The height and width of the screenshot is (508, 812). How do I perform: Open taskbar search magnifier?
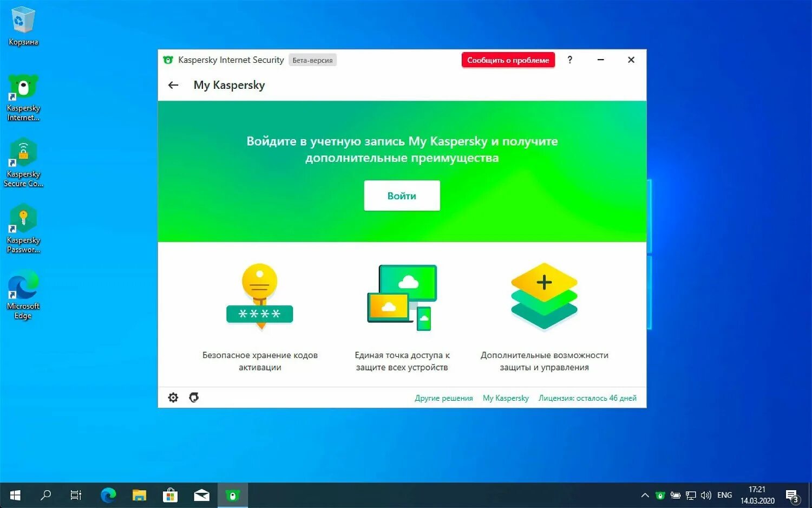[x=46, y=495]
